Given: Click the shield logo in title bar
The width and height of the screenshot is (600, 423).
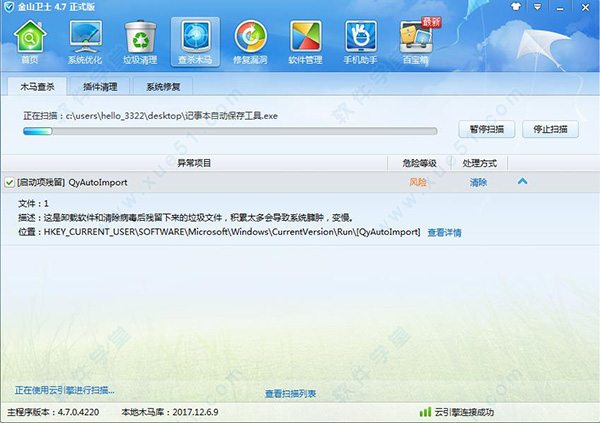Looking at the screenshot, I should click(8, 7).
